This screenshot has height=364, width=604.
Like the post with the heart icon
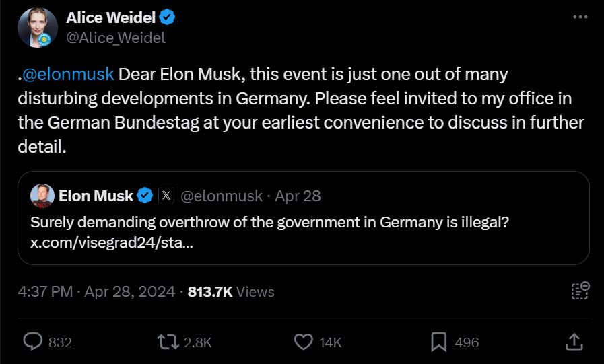[x=304, y=342]
